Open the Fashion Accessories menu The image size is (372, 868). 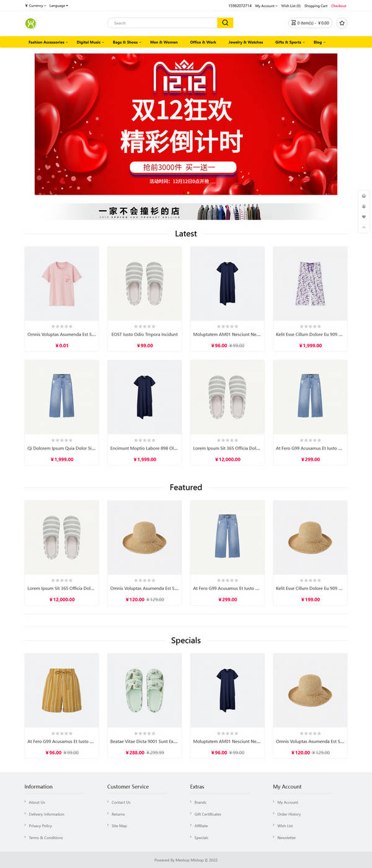point(48,42)
